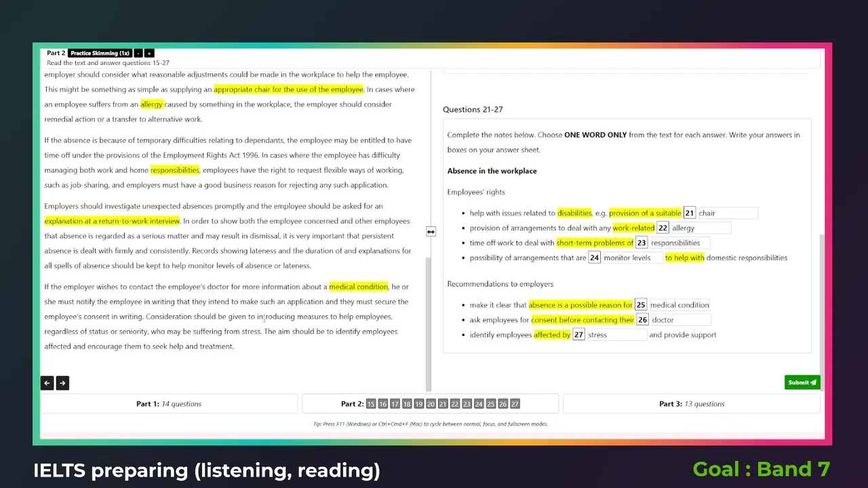Screen dimensions: 868x488
Task: Go to next page with right arrow
Action: (62, 383)
